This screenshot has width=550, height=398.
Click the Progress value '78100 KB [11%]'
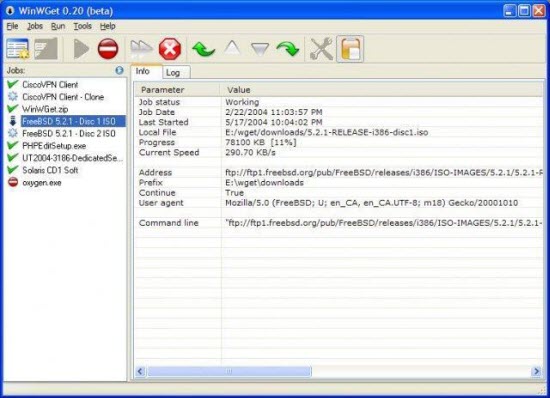point(261,142)
